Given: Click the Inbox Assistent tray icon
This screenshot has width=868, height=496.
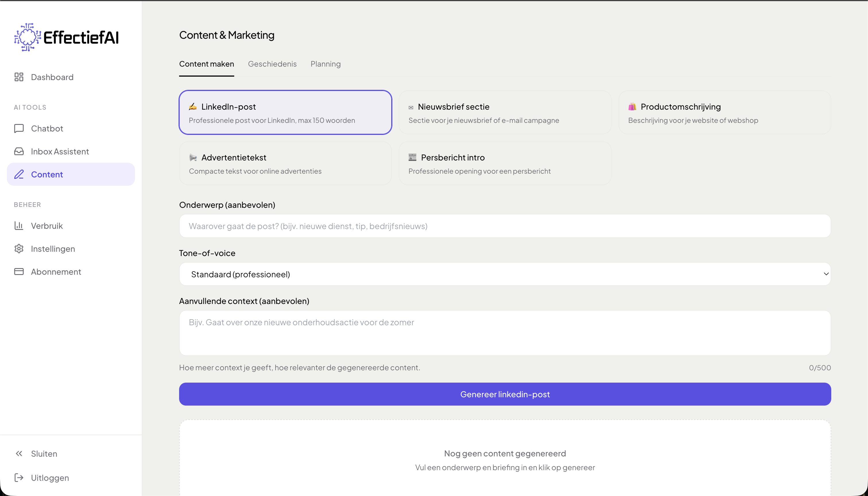Looking at the screenshot, I should [x=19, y=151].
